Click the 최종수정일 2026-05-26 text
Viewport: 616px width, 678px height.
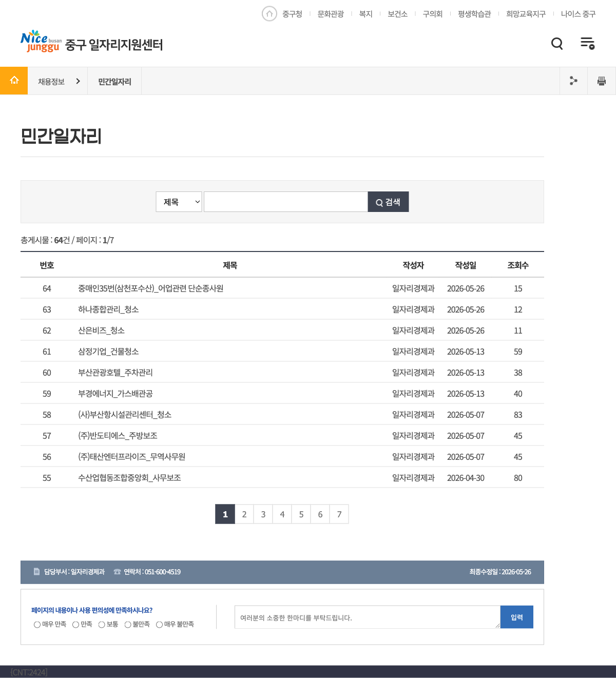[x=500, y=572]
